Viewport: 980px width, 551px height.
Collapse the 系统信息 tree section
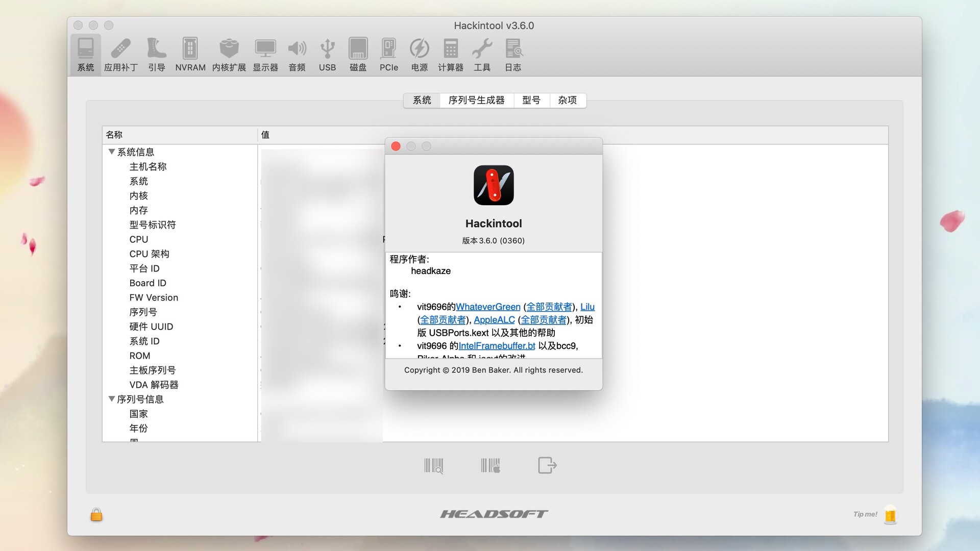click(112, 152)
